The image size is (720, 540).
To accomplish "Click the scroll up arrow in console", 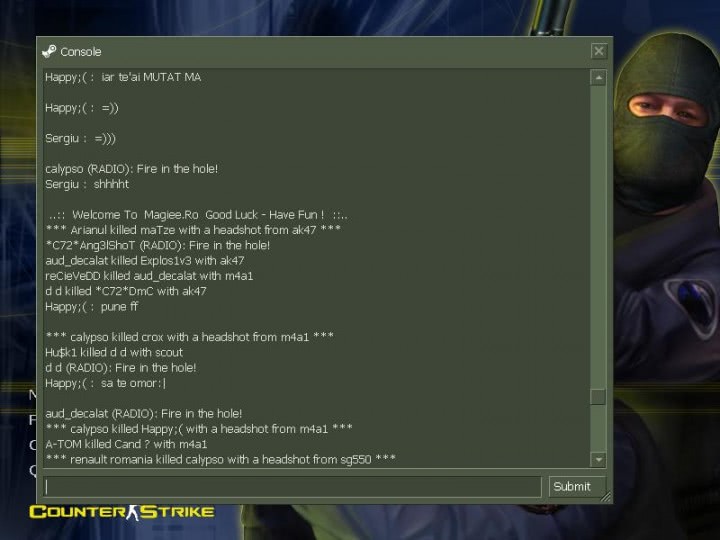I will pos(598,78).
